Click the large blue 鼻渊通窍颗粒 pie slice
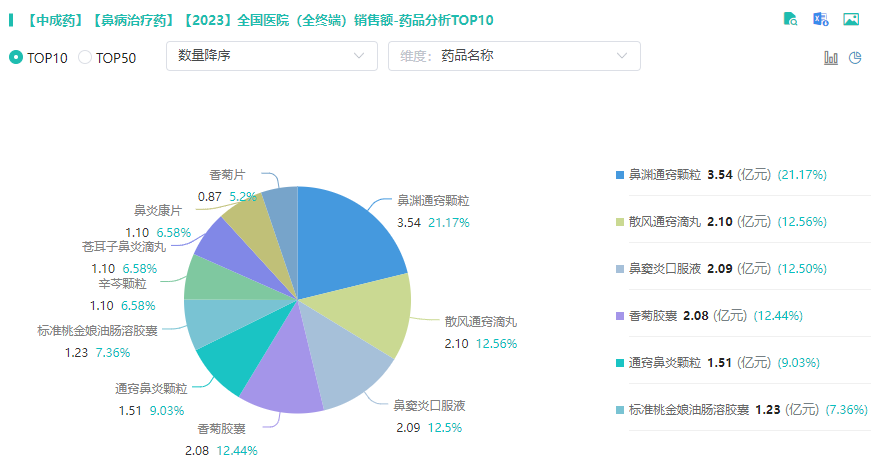 340,235
